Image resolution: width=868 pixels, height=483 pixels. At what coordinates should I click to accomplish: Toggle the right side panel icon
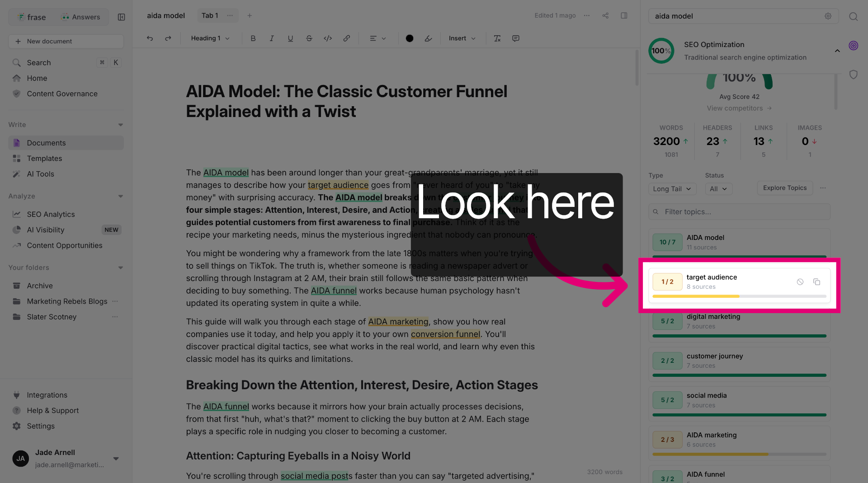[x=624, y=15]
